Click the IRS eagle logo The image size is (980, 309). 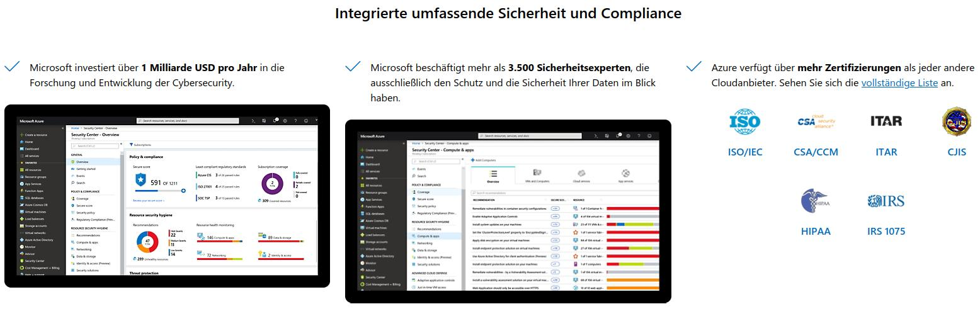886,201
